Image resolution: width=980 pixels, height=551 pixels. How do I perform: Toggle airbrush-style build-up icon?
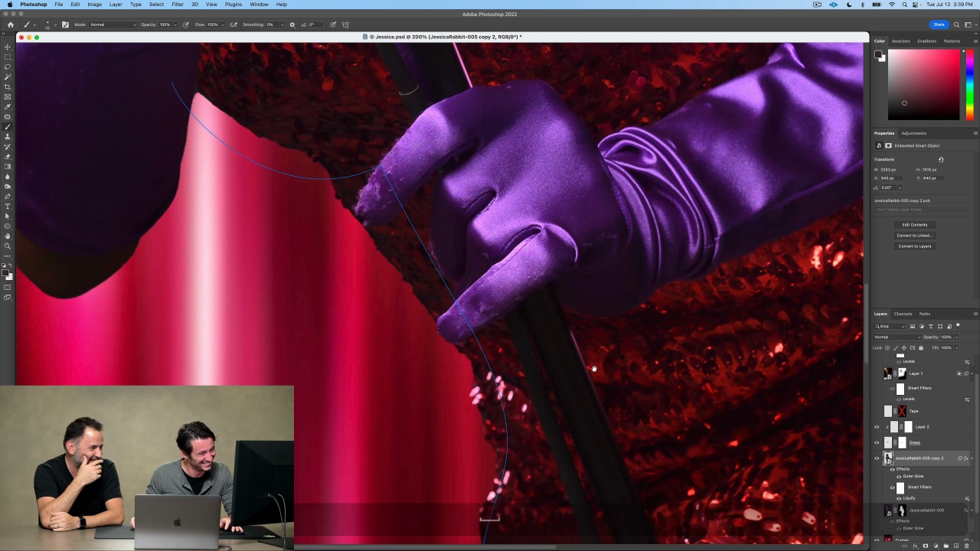234,24
